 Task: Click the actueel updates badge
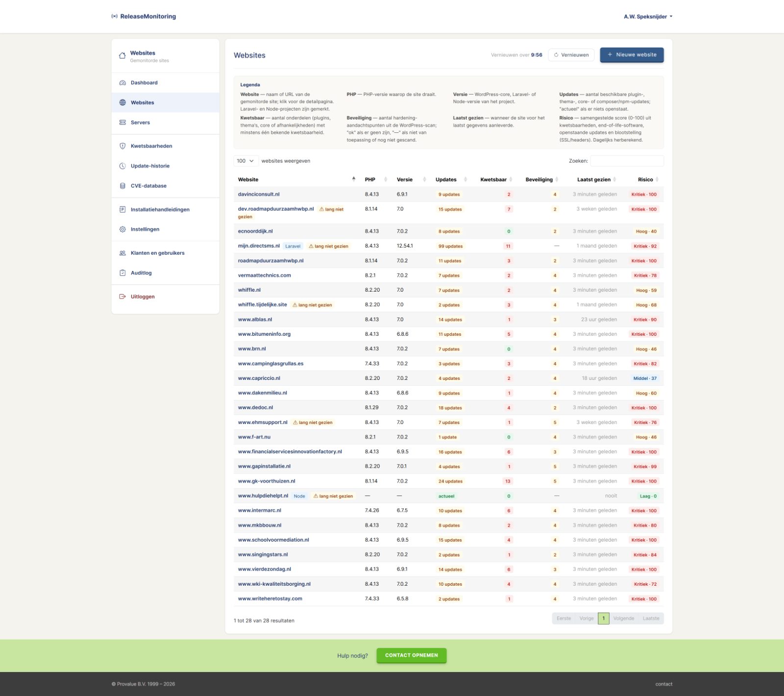446,496
